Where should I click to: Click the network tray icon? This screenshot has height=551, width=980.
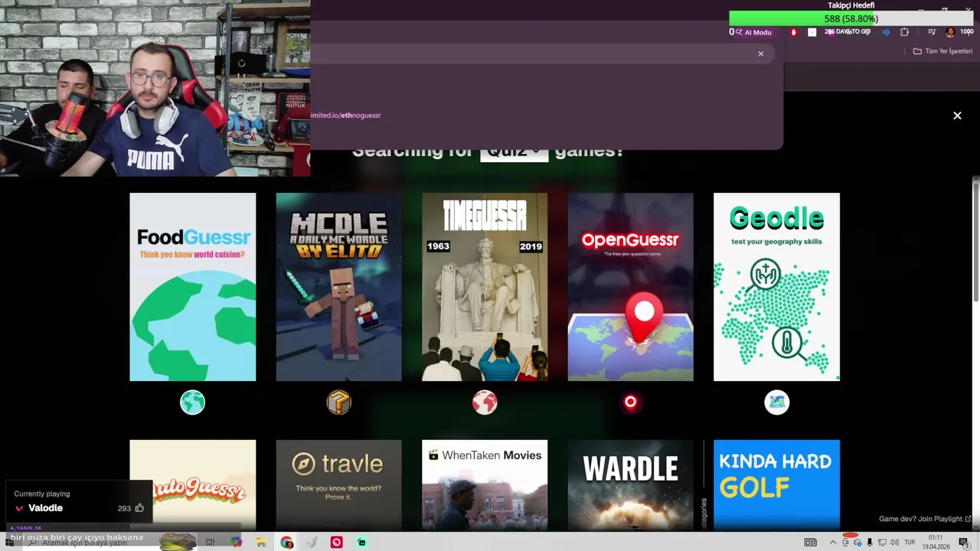(x=882, y=543)
